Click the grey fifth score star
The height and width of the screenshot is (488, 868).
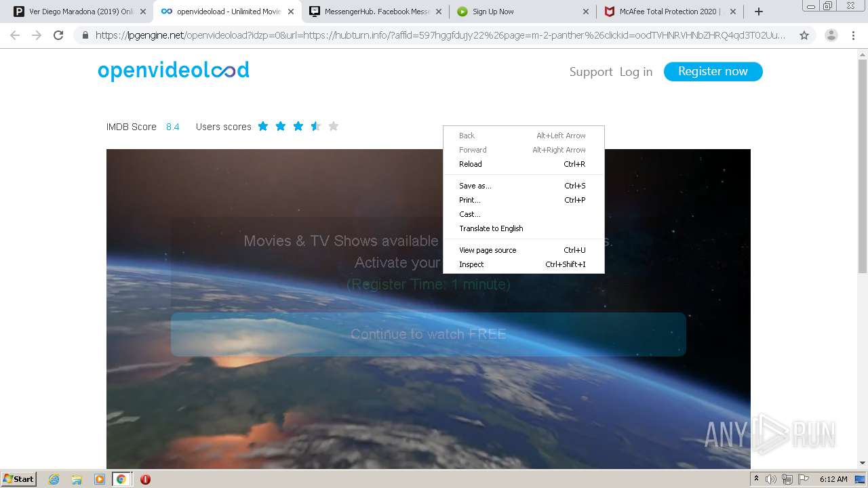(333, 126)
